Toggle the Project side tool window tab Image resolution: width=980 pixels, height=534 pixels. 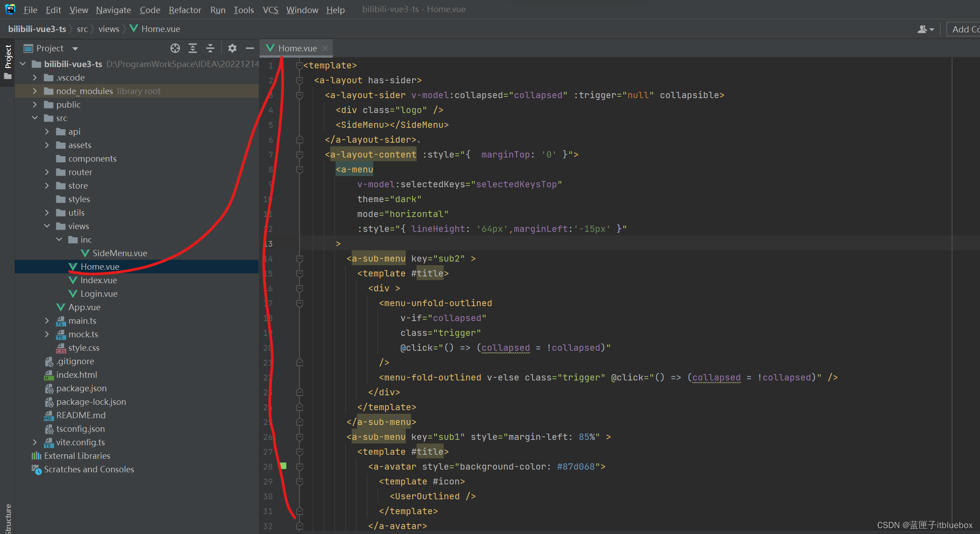(8, 57)
